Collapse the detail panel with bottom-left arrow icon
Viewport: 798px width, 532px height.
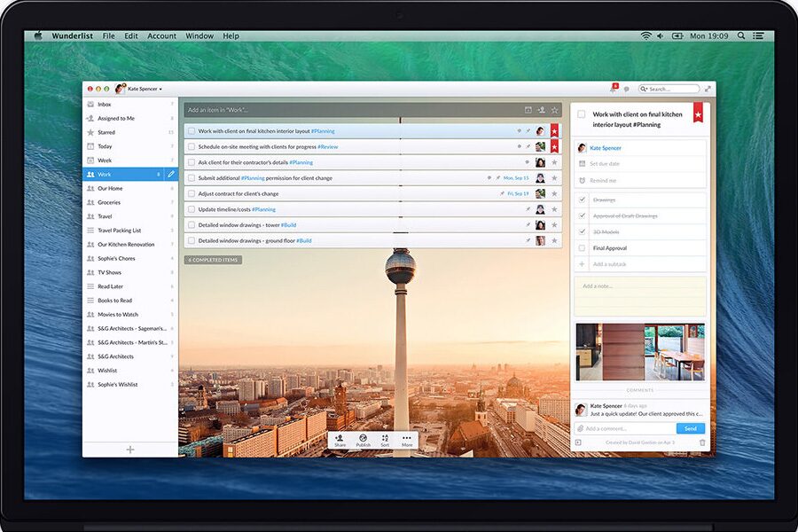[578, 442]
